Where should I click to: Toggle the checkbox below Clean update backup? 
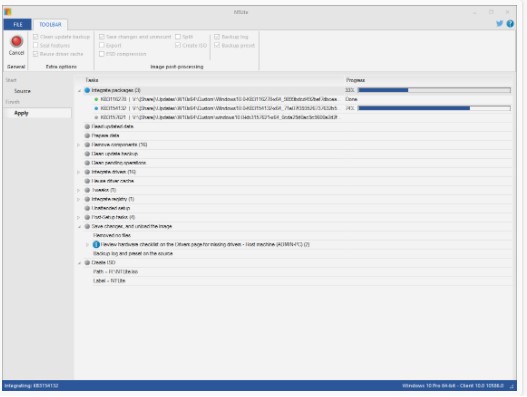tap(36, 45)
